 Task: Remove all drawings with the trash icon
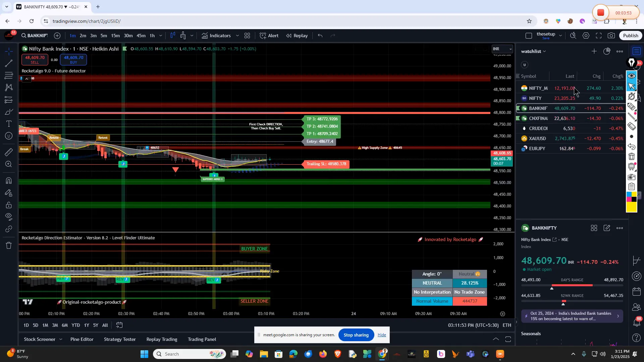tap(8, 245)
